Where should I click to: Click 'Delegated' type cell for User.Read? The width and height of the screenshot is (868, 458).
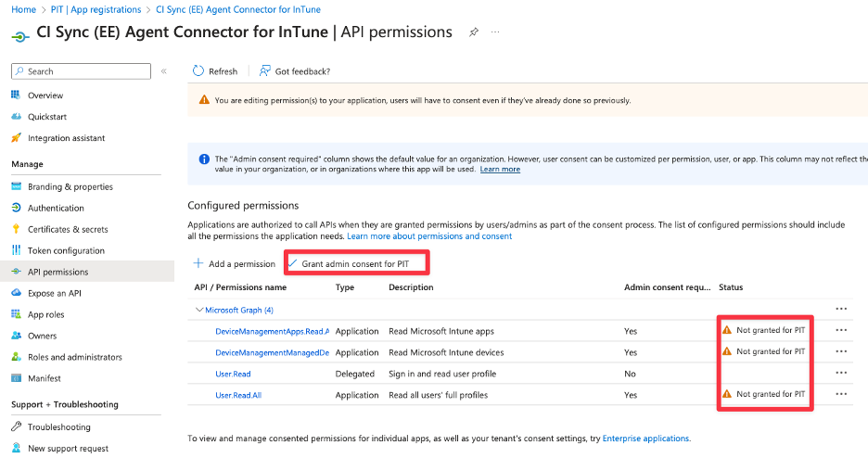(x=355, y=374)
